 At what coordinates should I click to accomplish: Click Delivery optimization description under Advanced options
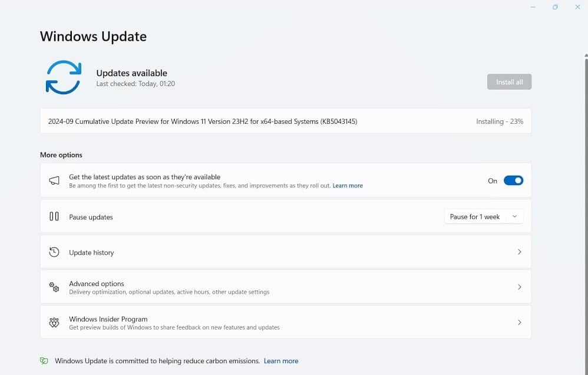169,292
